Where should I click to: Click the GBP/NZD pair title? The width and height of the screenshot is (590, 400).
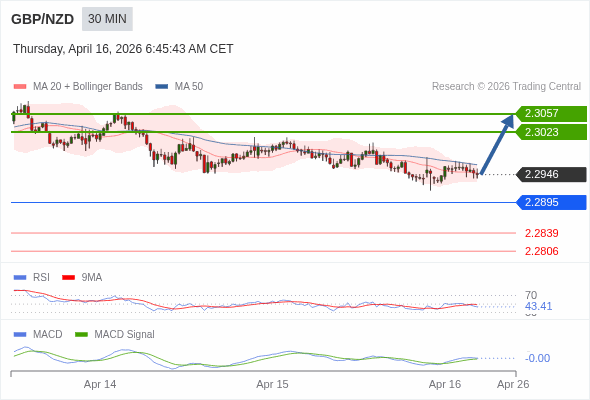pos(43,19)
